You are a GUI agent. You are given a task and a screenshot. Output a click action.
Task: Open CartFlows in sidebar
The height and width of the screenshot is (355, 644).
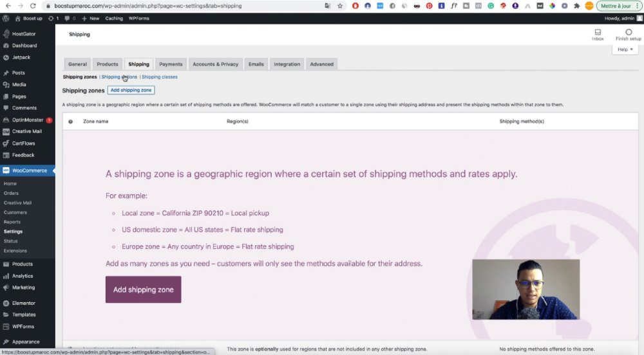point(23,143)
